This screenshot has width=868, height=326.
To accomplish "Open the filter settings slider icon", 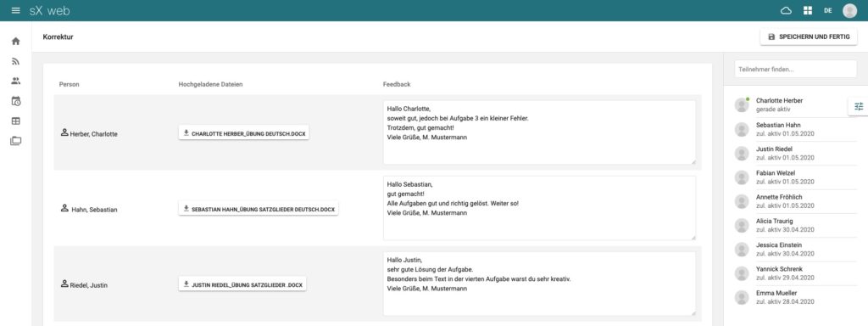I will click(858, 106).
